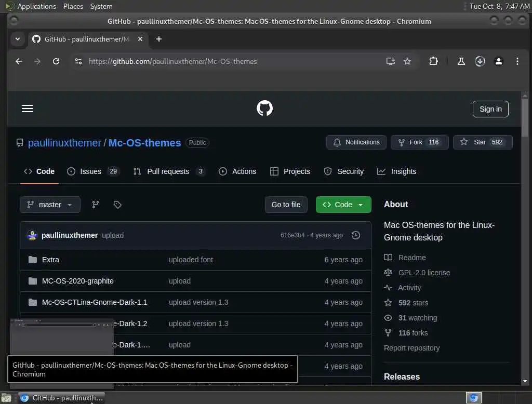This screenshot has width=532, height=404.
Task: Open the 'uploaded font' commit message
Action: click(x=191, y=260)
